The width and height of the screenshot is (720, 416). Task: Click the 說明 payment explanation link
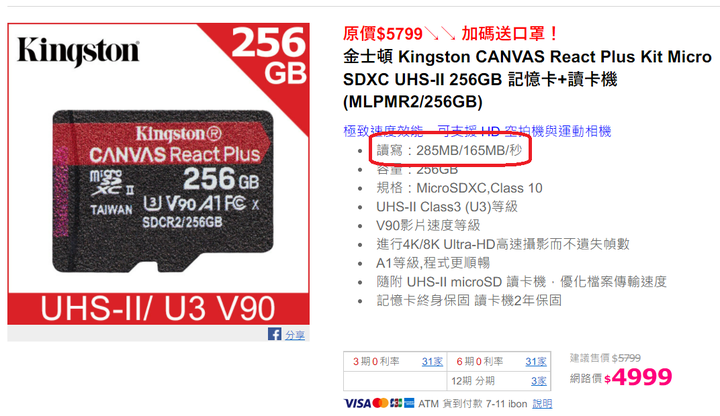click(542, 404)
